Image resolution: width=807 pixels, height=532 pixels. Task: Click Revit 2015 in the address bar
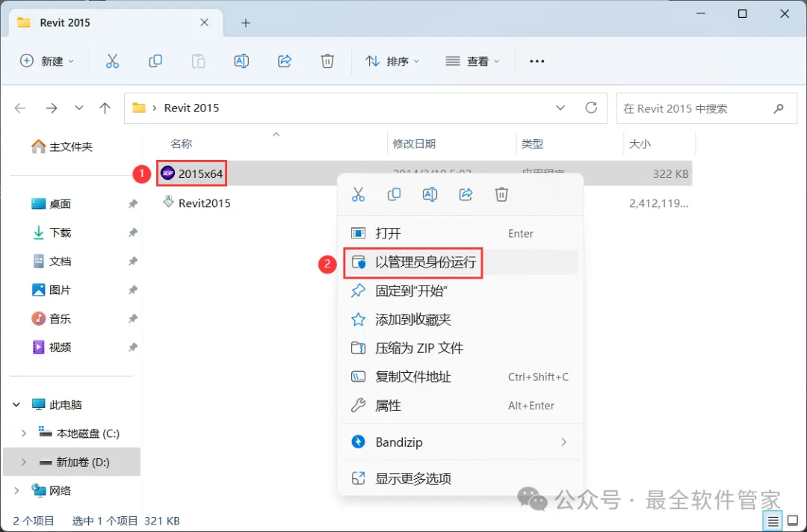[x=191, y=108]
